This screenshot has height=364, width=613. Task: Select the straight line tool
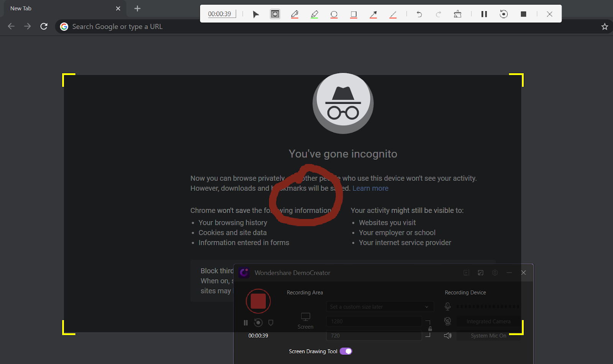(393, 14)
